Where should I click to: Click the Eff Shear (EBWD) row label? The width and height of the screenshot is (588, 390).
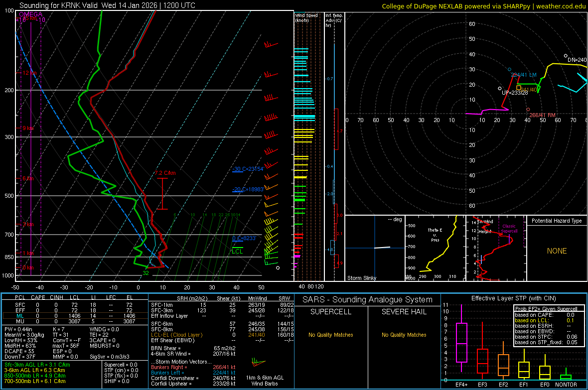(173, 340)
